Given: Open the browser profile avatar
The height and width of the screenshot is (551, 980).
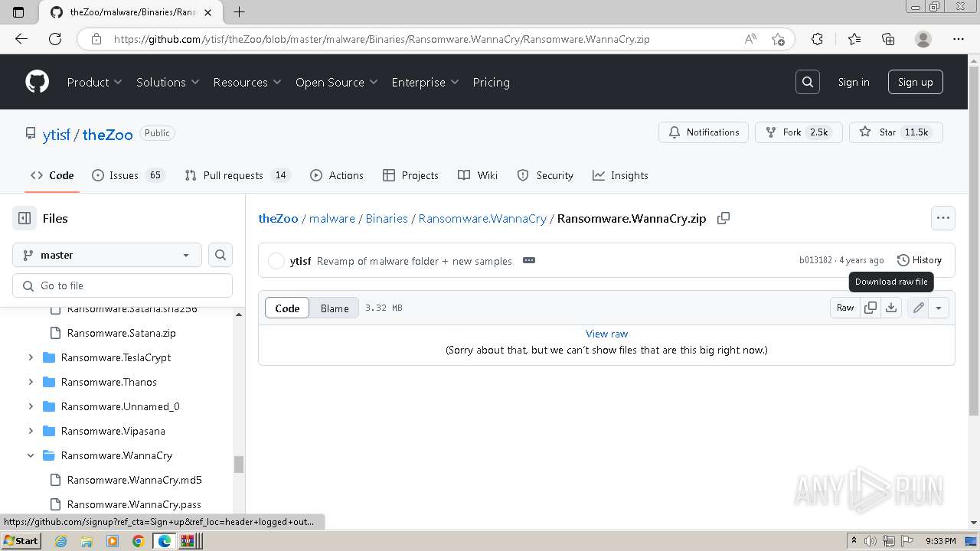Looking at the screenshot, I should pyautogui.click(x=923, y=39).
